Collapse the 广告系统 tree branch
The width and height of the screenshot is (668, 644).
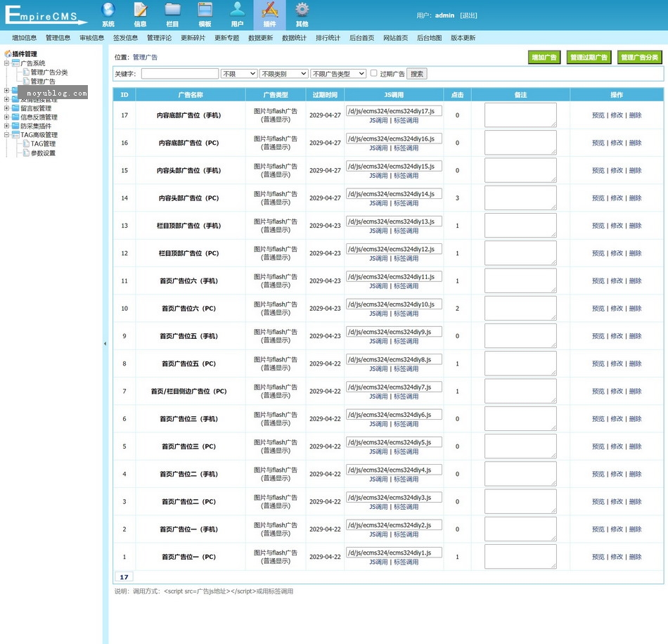(x=6, y=63)
